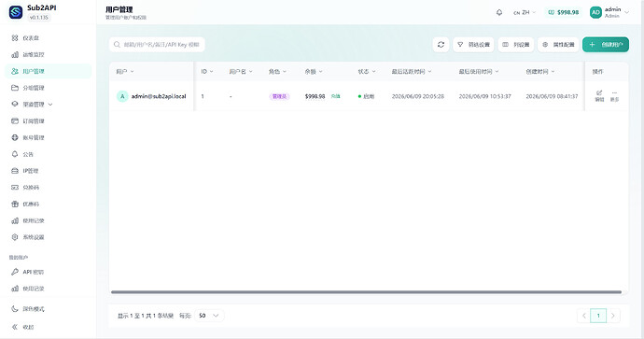Click the $998.98 balance badge in header

564,12
